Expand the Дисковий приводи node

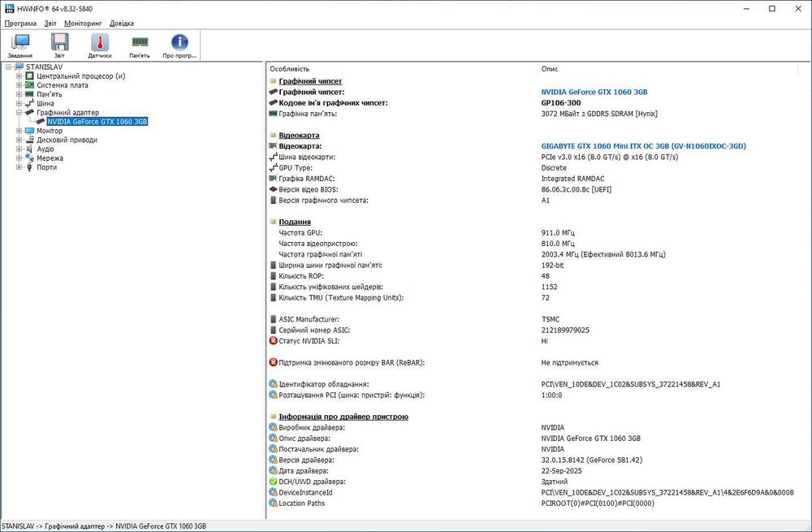(19, 140)
